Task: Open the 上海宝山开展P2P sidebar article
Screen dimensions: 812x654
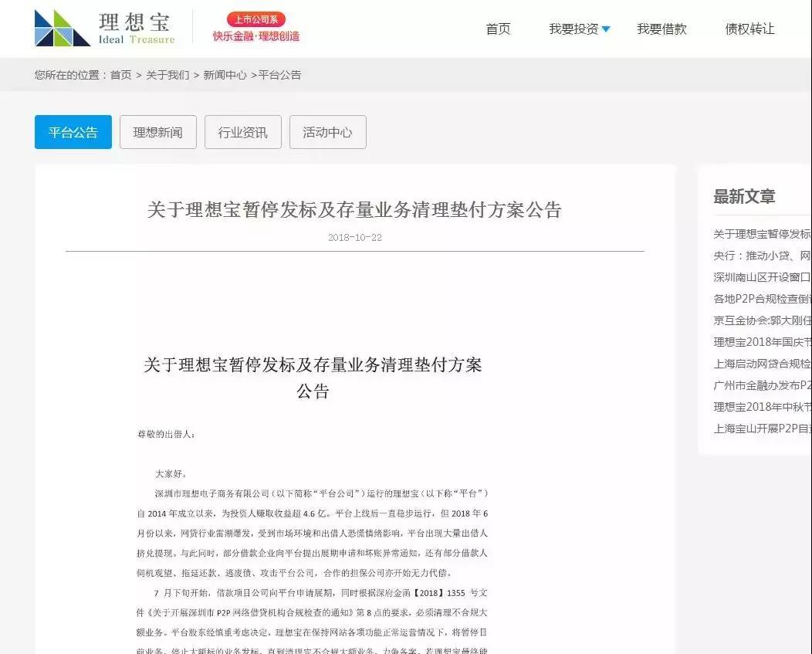Action: (x=762, y=429)
